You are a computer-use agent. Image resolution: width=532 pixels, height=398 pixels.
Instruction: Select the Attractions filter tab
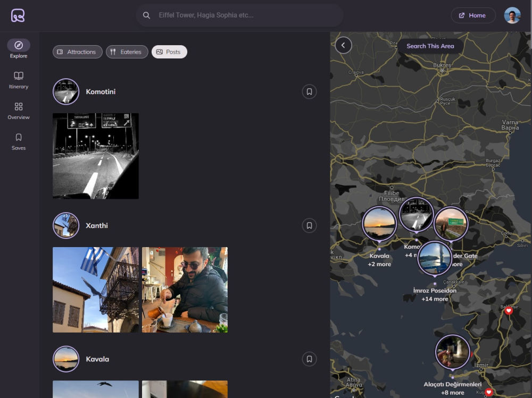pos(77,52)
